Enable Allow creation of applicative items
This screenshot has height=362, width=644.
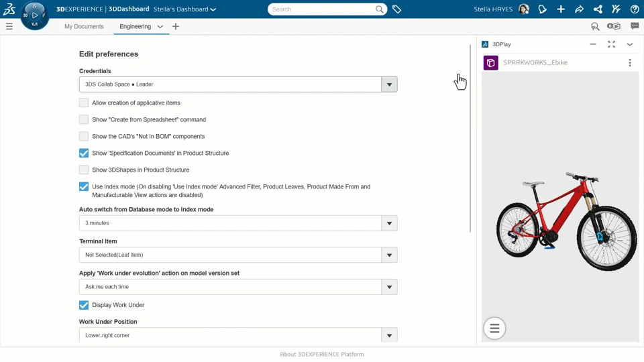point(84,103)
